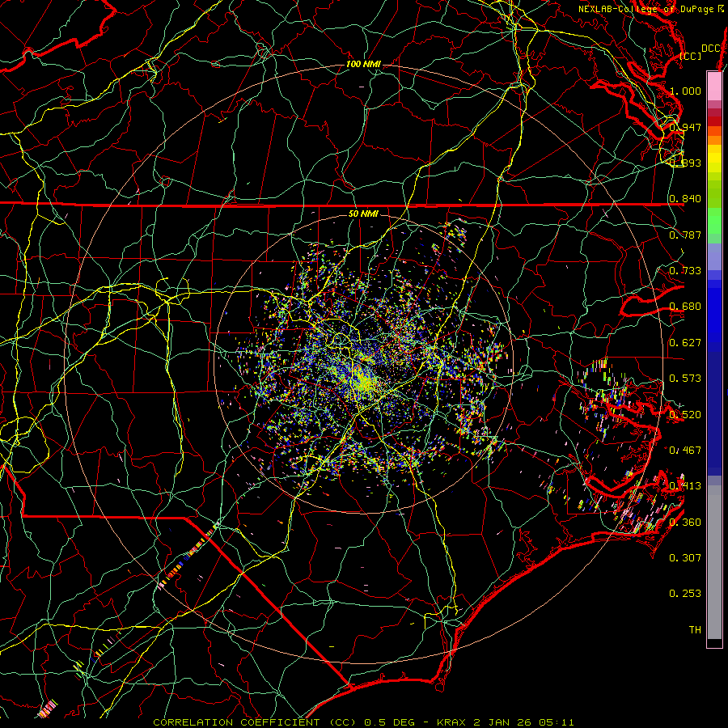Screen dimensions: 728x728
Task: Select the 0.467 value on color scale
Action: click(x=685, y=450)
